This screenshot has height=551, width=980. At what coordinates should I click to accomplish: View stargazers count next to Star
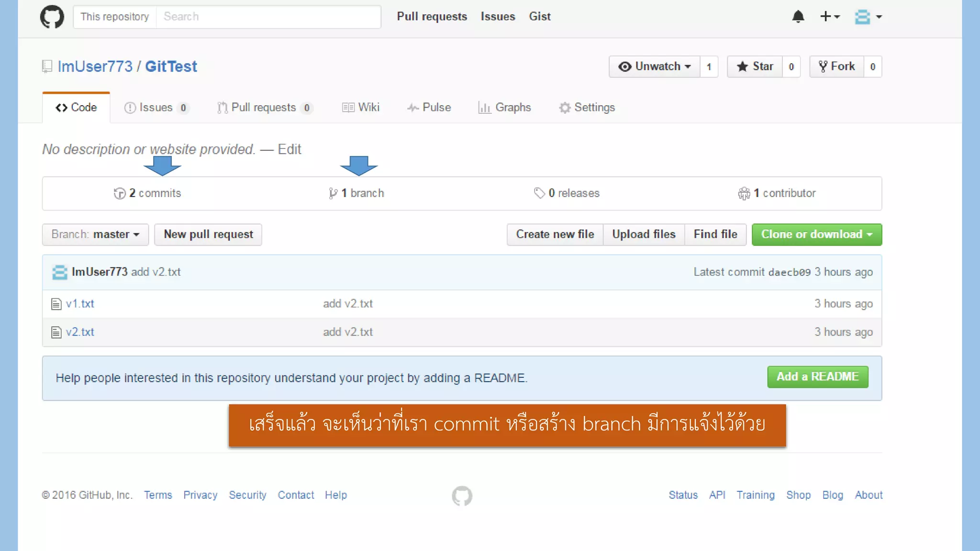coord(791,66)
